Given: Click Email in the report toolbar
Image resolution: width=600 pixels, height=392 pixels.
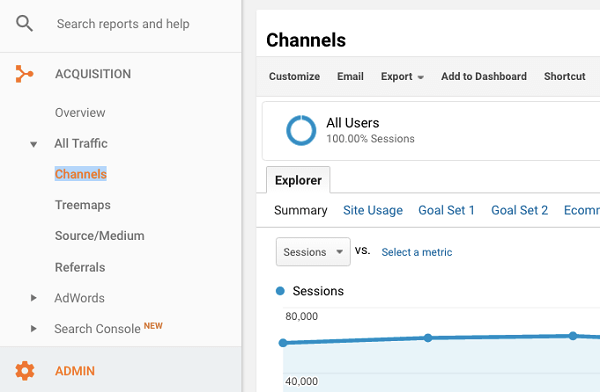Looking at the screenshot, I should (x=350, y=76).
